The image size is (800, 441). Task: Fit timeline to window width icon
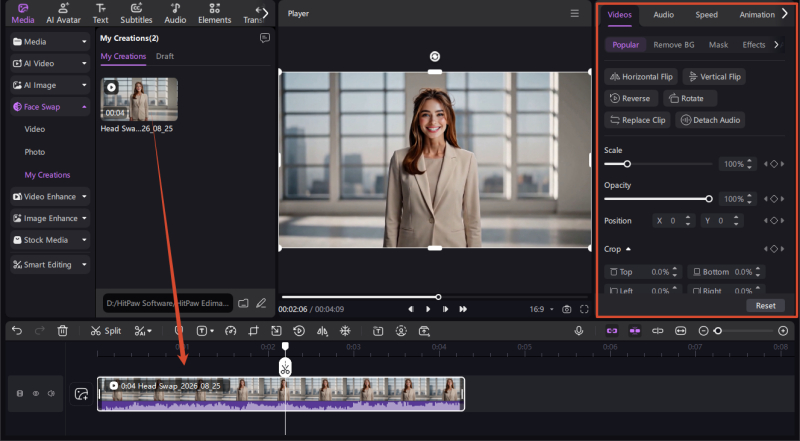(681, 331)
